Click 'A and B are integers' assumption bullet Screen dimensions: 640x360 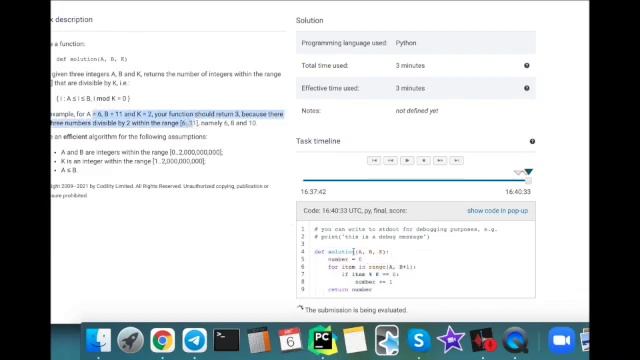(x=142, y=152)
